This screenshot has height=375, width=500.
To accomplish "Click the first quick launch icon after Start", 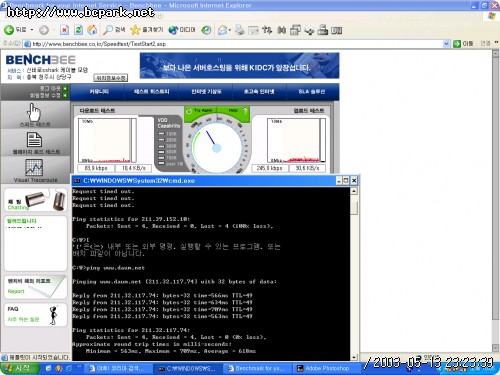I will (x=49, y=368).
